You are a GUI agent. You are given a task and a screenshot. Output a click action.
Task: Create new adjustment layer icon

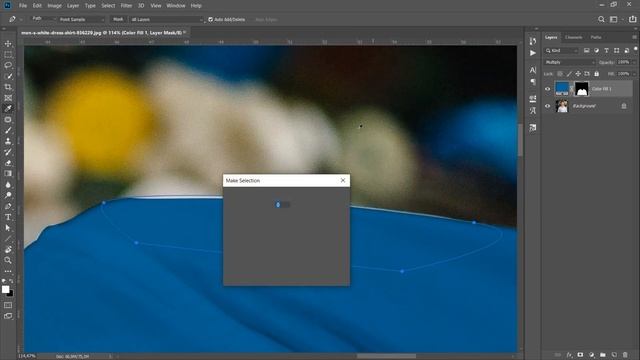(x=591, y=355)
